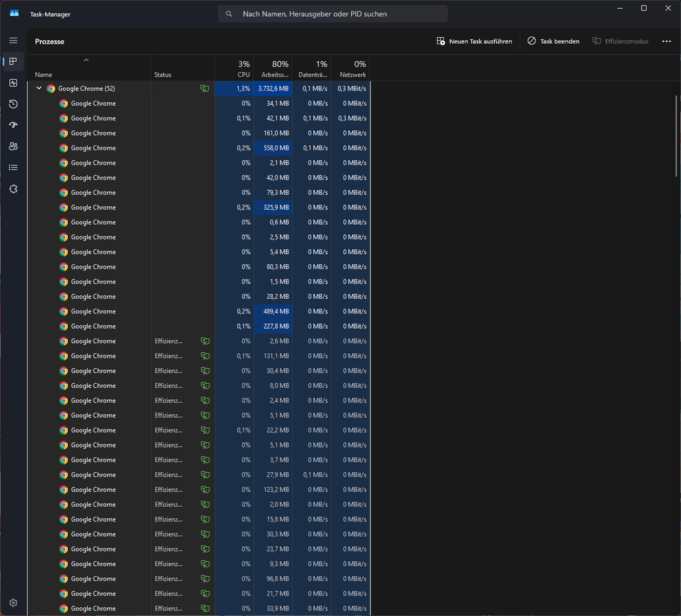Select the Chrome row using 23,7 MB
This screenshot has height=616, width=681.
click(x=198, y=549)
